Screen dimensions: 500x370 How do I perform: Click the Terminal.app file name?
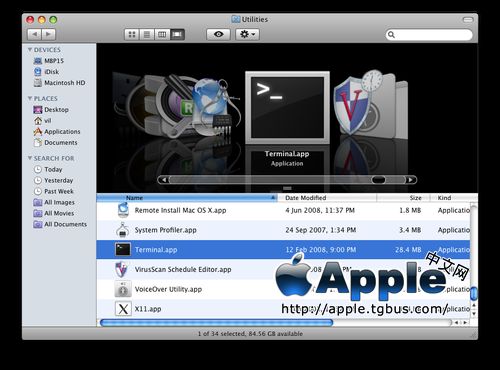click(156, 250)
